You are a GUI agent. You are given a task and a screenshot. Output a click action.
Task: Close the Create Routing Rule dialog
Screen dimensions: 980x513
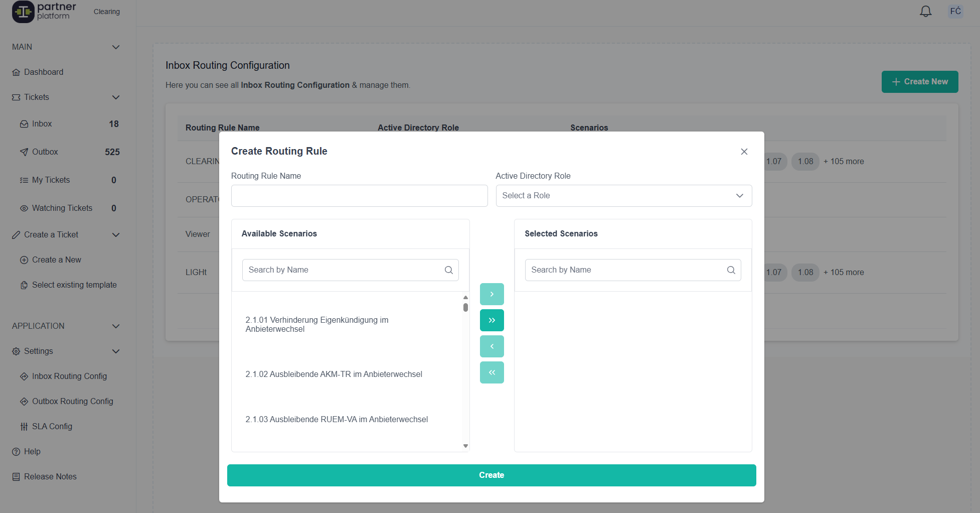pos(744,152)
